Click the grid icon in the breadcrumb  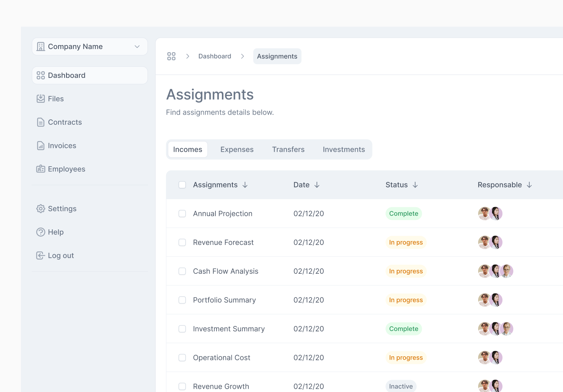click(171, 56)
